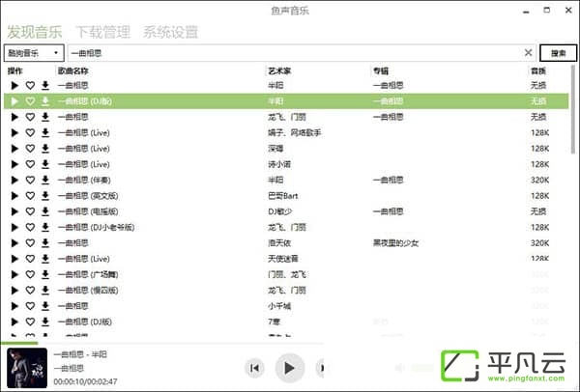Select artist 娟子、网络歌手
The height and width of the screenshot is (392, 580).
click(295, 132)
